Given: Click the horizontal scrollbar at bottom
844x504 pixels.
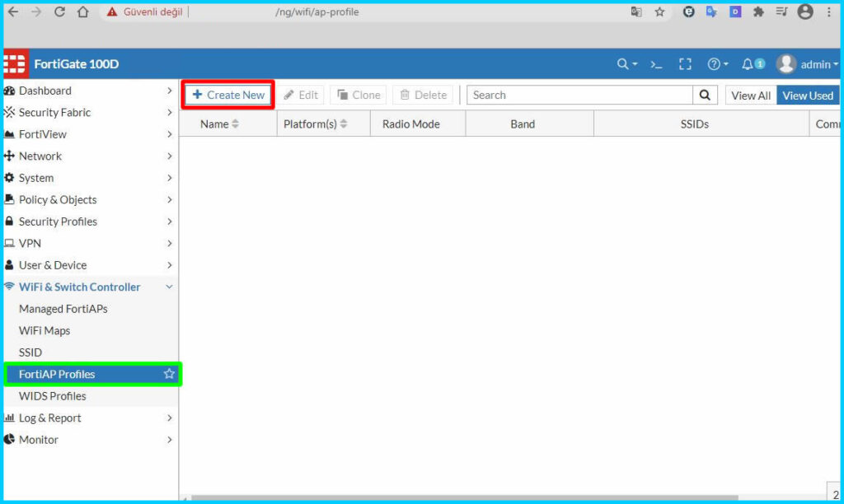Looking at the screenshot, I should [465, 497].
